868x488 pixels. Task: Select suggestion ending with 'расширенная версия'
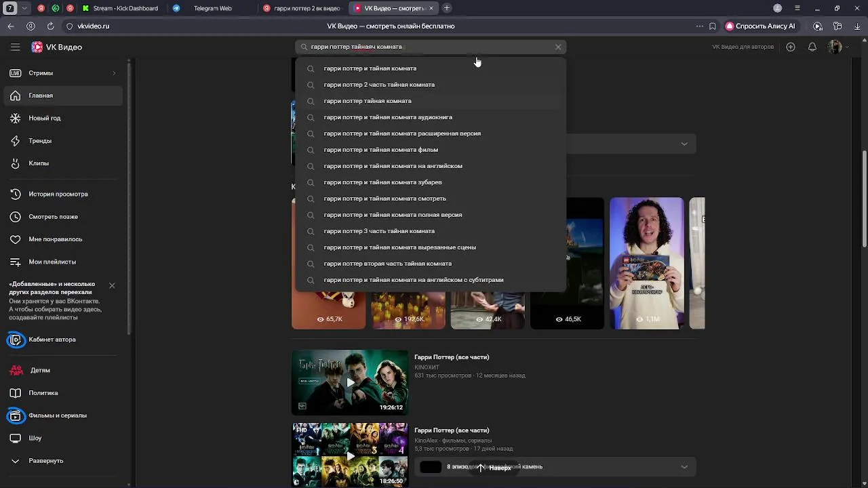[x=430, y=134]
